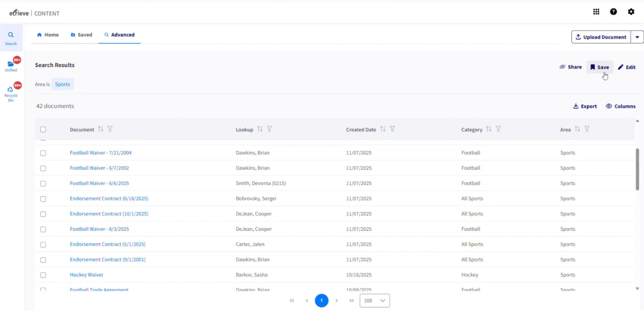This screenshot has width=644, height=310.
Task: Filter the Category column
Action: 498,129
